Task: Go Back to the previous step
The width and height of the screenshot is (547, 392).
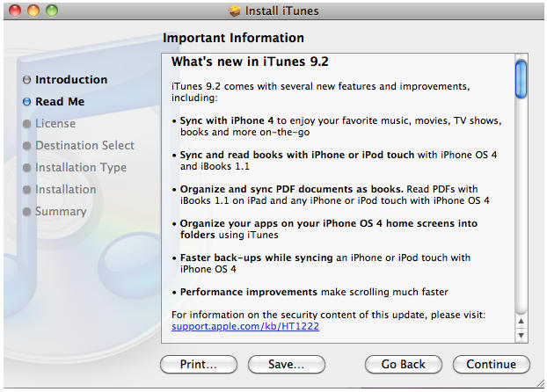Action: coord(403,364)
